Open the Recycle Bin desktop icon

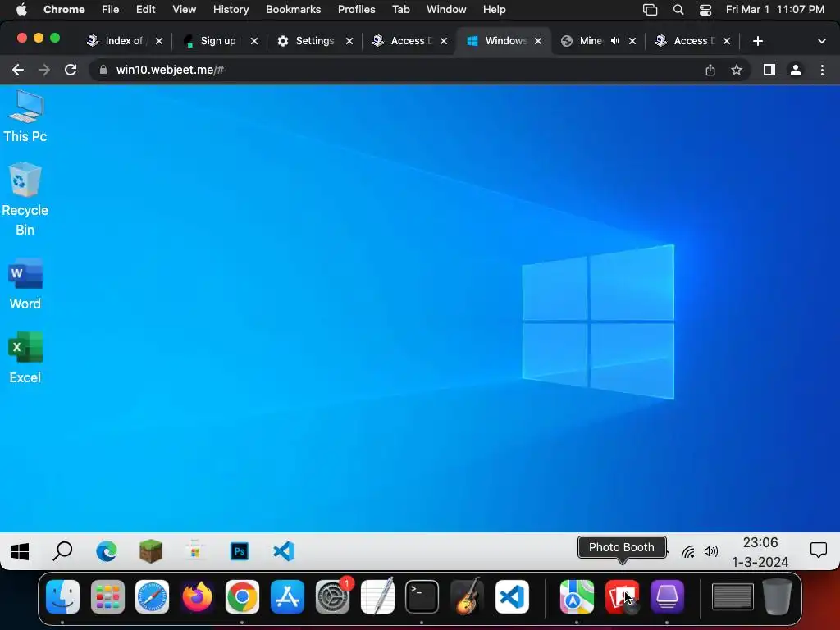click(25, 199)
